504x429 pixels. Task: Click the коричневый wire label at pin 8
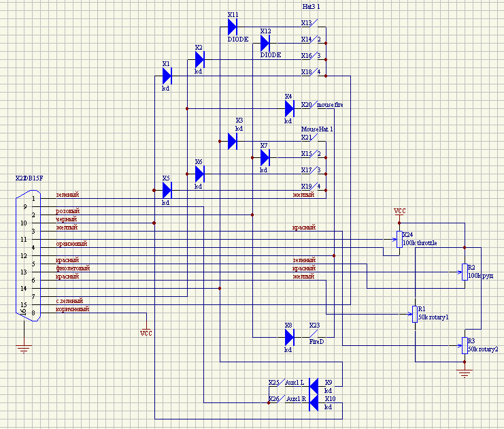click(x=73, y=309)
